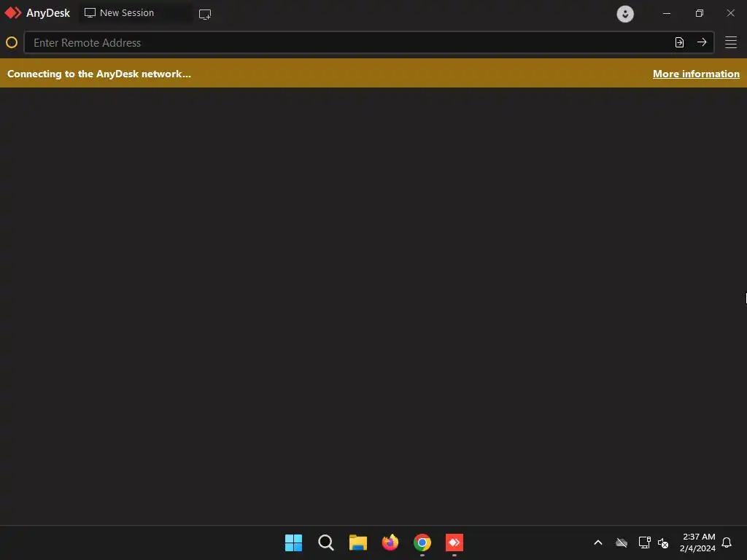Screen dimensions: 747x560
Task: Open network status tray icon
Action: point(644,542)
